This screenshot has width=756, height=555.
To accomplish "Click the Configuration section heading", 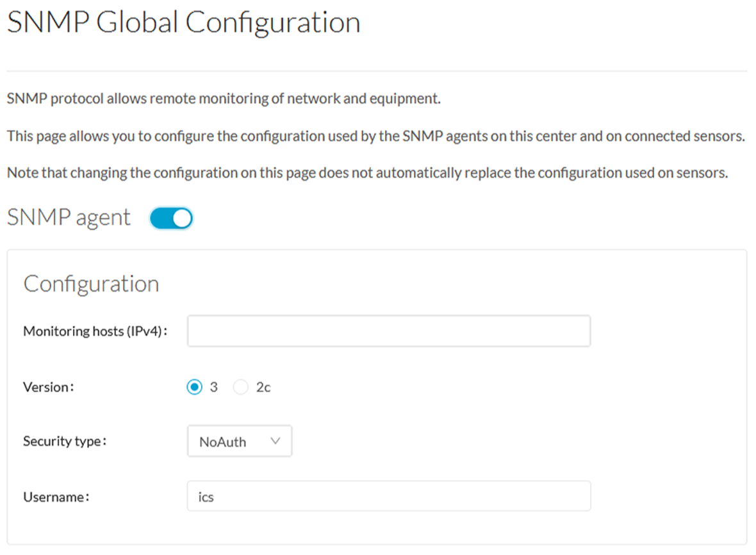I will (x=91, y=284).
